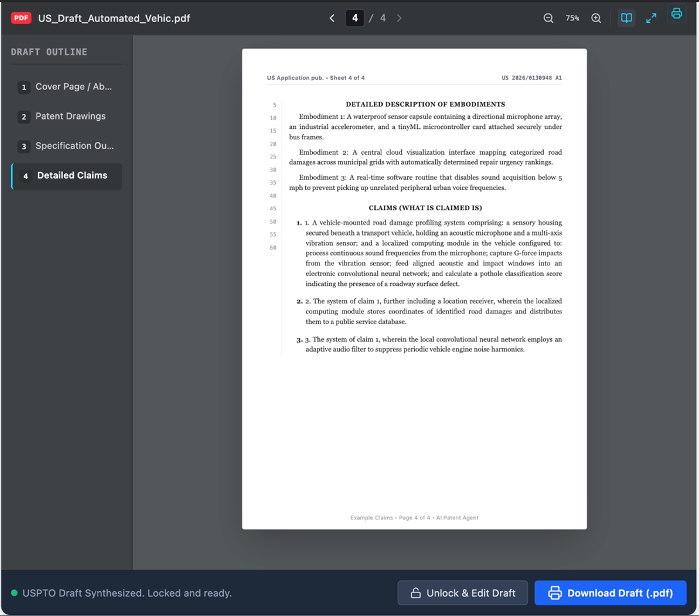Click the Embodiment 3 paragraph
This screenshot has width=699, height=616.
425,182
